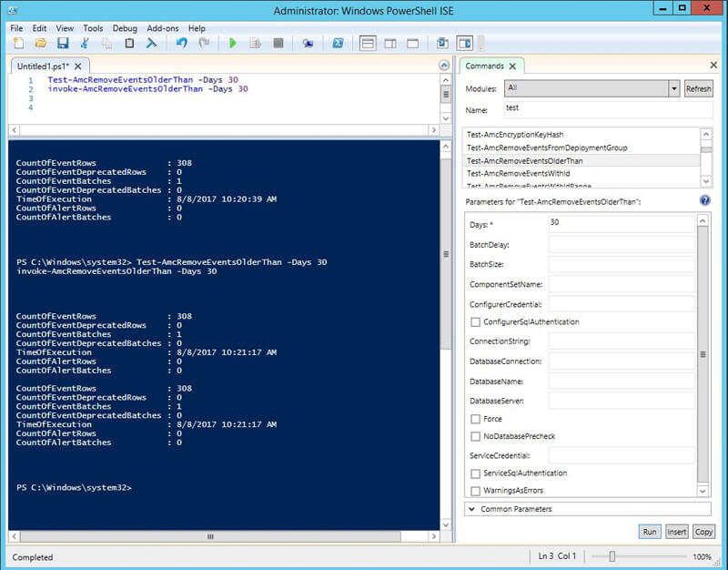This screenshot has width=728, height=570.
Task: Launch PowerShell.exe console icon
Action: coord(338,44)
